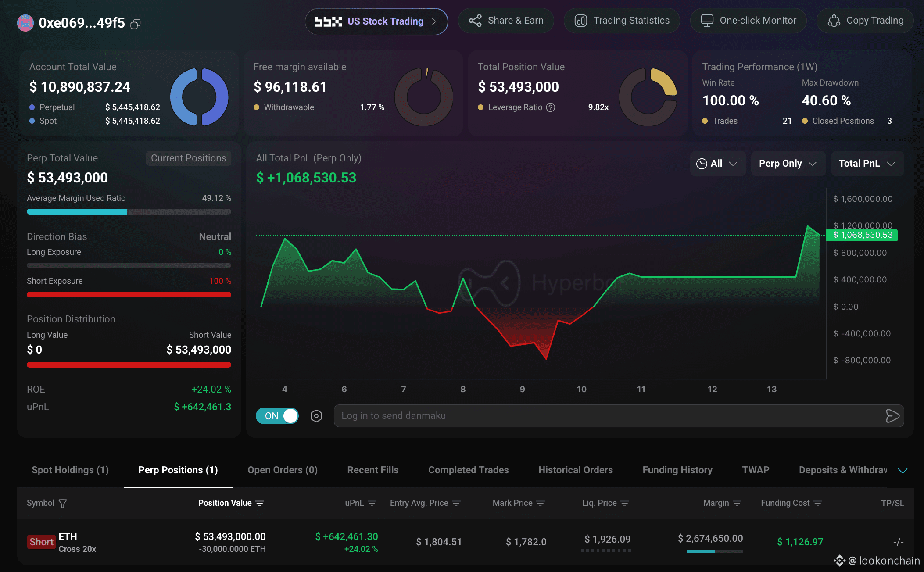Click the Total Position Value donut chart

pos(648,97)
